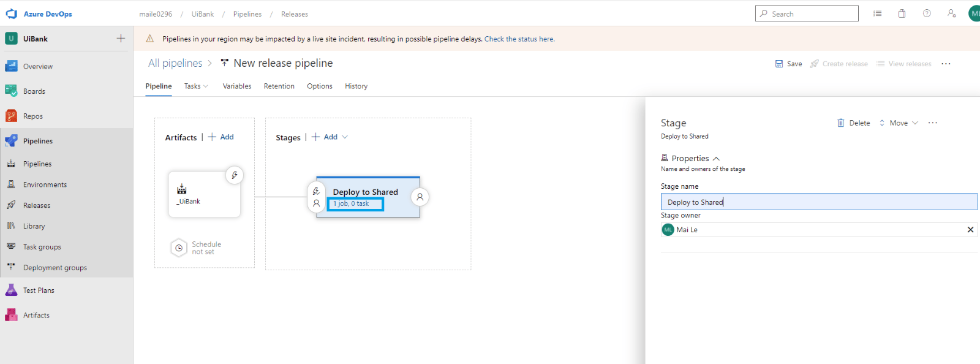
Task: Click the Releases rocket icon in sidebar
Action: (11, 205)
